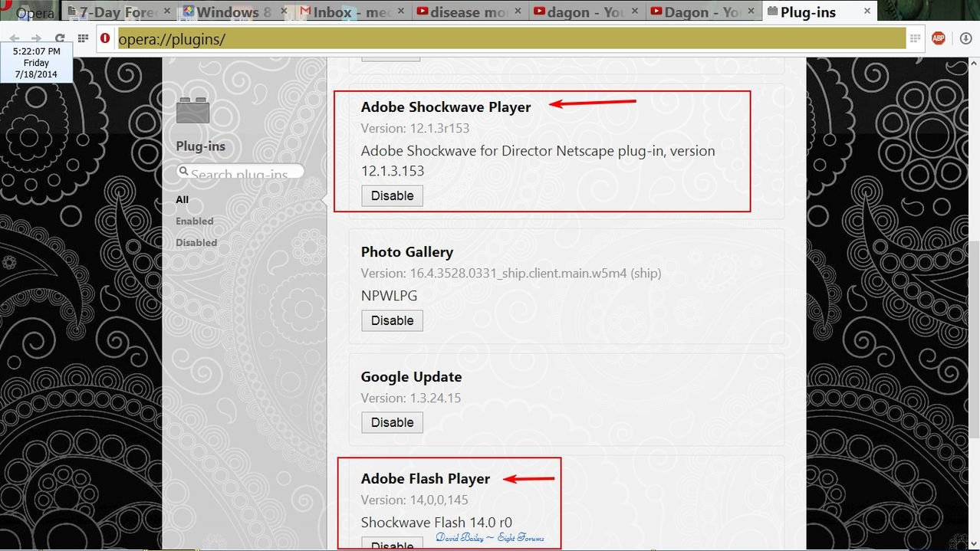Click Photo Gallery plug-in heading

pos(407,251)
